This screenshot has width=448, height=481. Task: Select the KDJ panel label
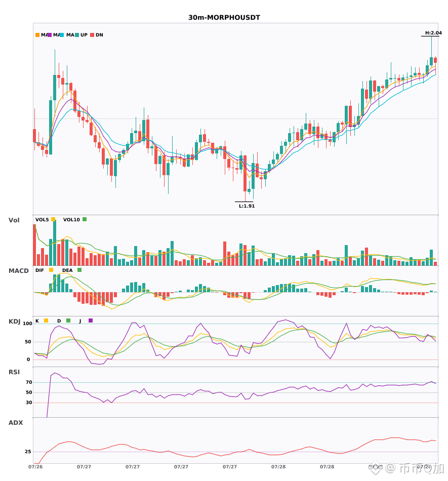pos(14,322)
